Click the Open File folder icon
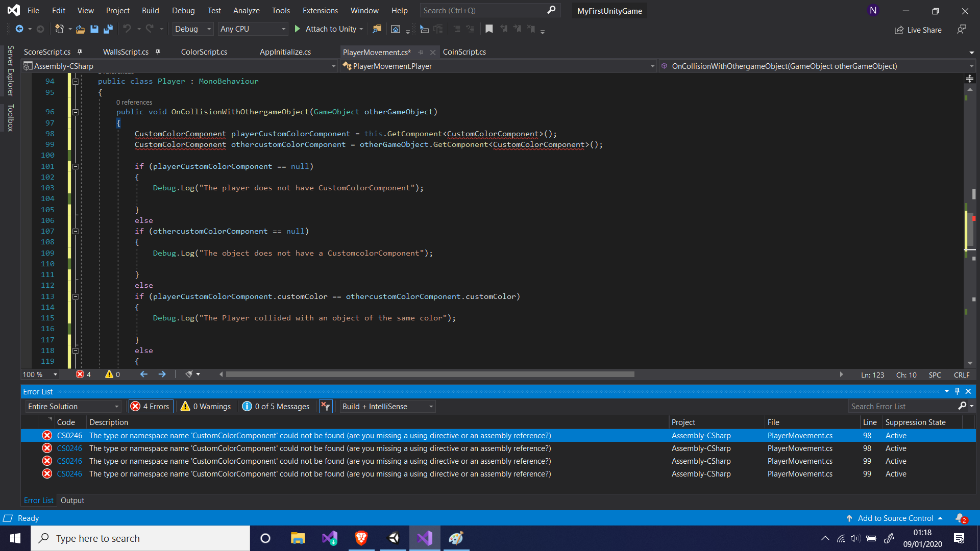The height and width of the screenshot is (551, 980). pos(80,29)
